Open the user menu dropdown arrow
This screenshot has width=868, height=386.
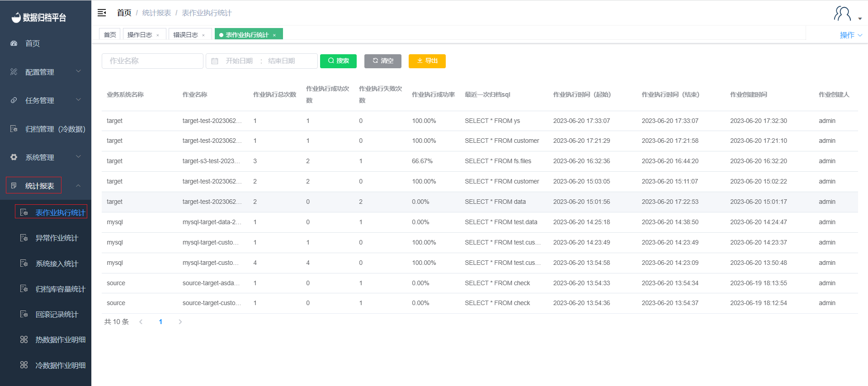point(860,19)
